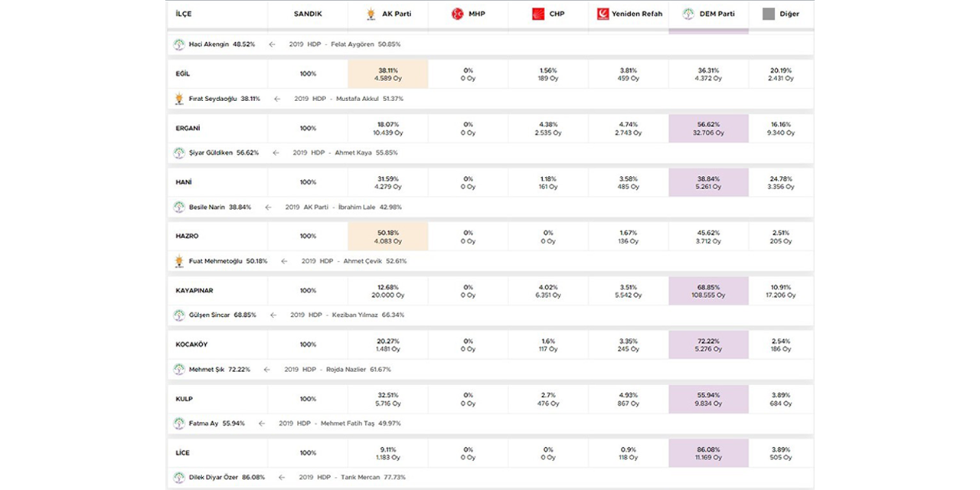Click the DEM Parti logo in header
980x490 pixels.
[x=688, y=14]
